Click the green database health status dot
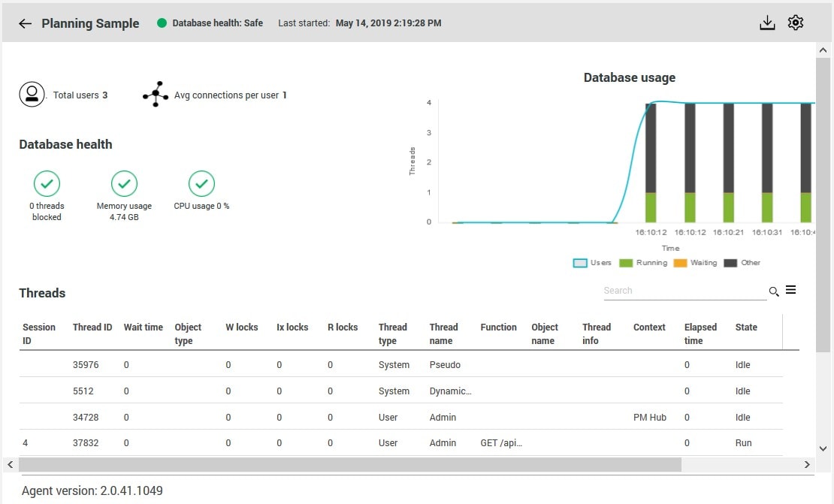 click(x=162, y=23)
